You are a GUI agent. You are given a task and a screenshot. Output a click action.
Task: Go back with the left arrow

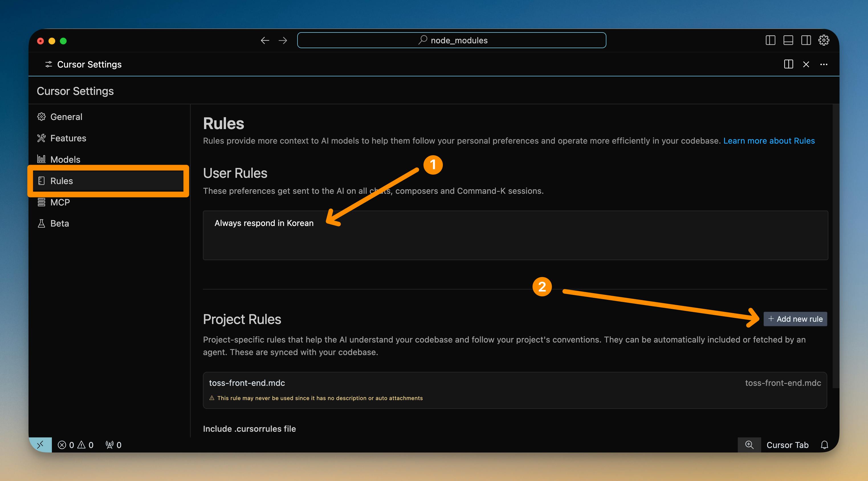pos(265,40)
